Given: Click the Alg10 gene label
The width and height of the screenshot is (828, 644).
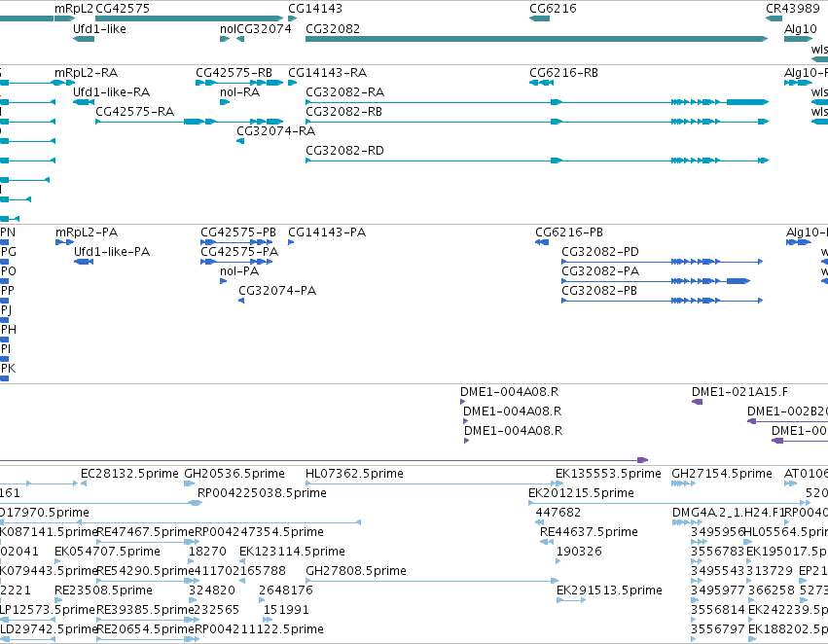Looking at the screenshot, I should (801, 29).
